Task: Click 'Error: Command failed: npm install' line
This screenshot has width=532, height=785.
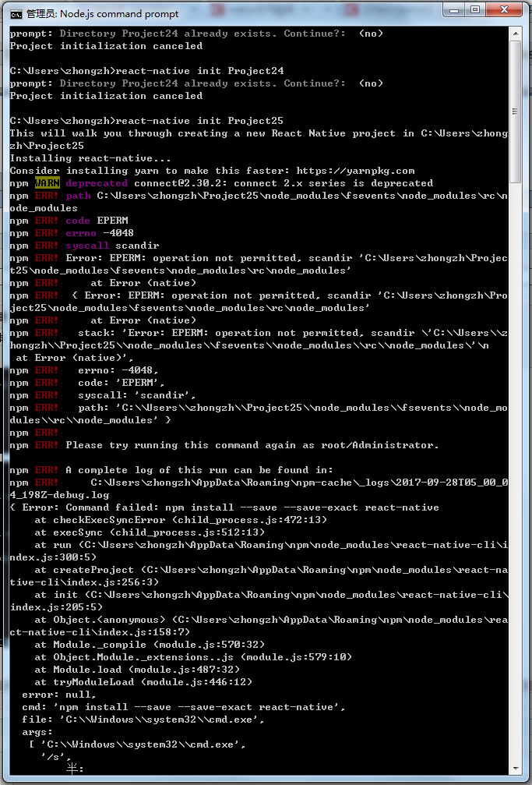Action: click(224, 507)
